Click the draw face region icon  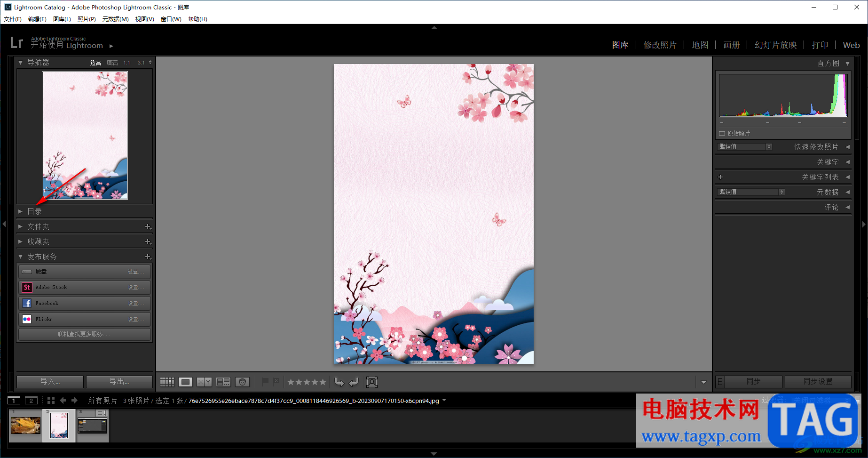[x=372, y=382]
